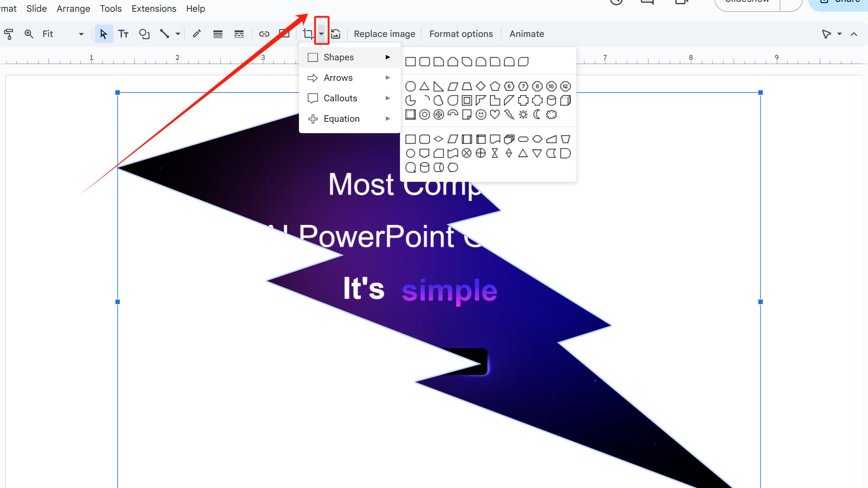The width and height of the screenshot is (868, 488).
Task: Select the cube mask shape
Action: click(565, 100)
